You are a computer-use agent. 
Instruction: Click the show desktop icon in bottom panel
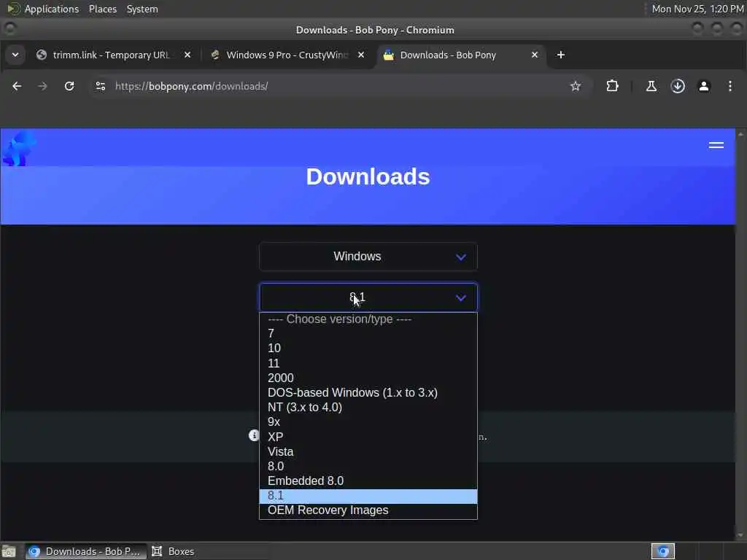click(x=9, y=551)
